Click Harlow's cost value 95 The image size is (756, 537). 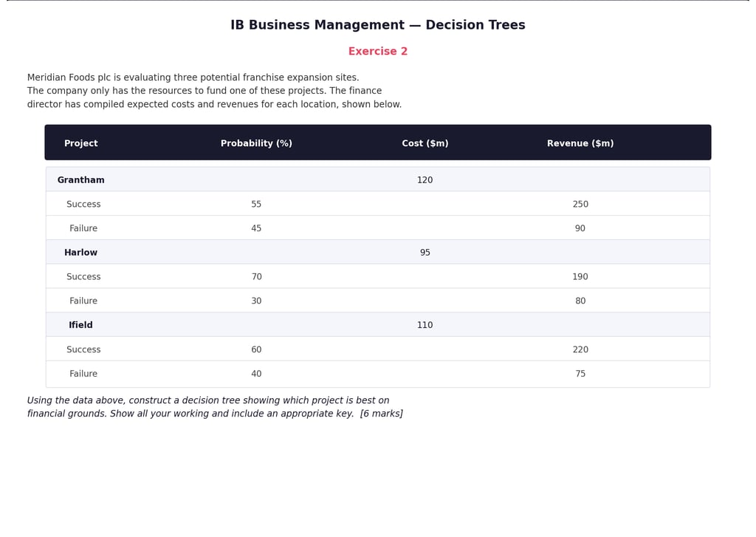pyautogui.click(x=425, y=253)
